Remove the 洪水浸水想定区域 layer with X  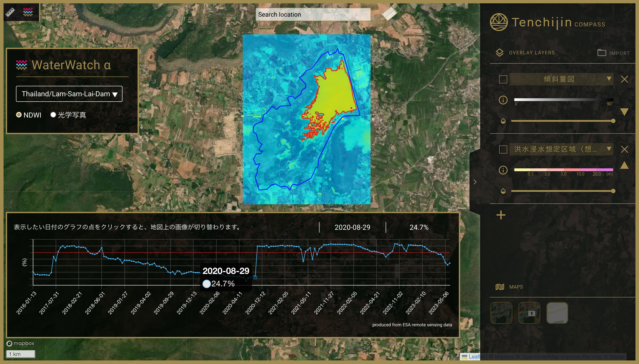[624, 149]
